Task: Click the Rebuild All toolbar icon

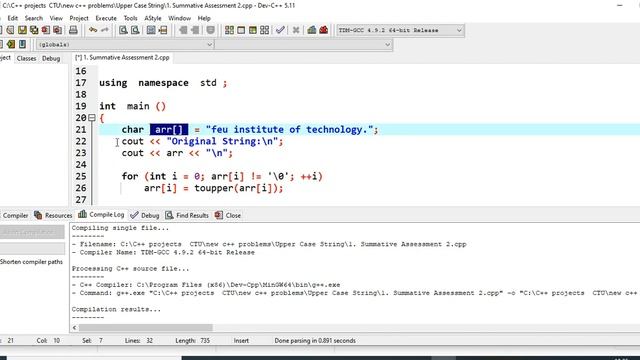Action: (x=264, y=30)
